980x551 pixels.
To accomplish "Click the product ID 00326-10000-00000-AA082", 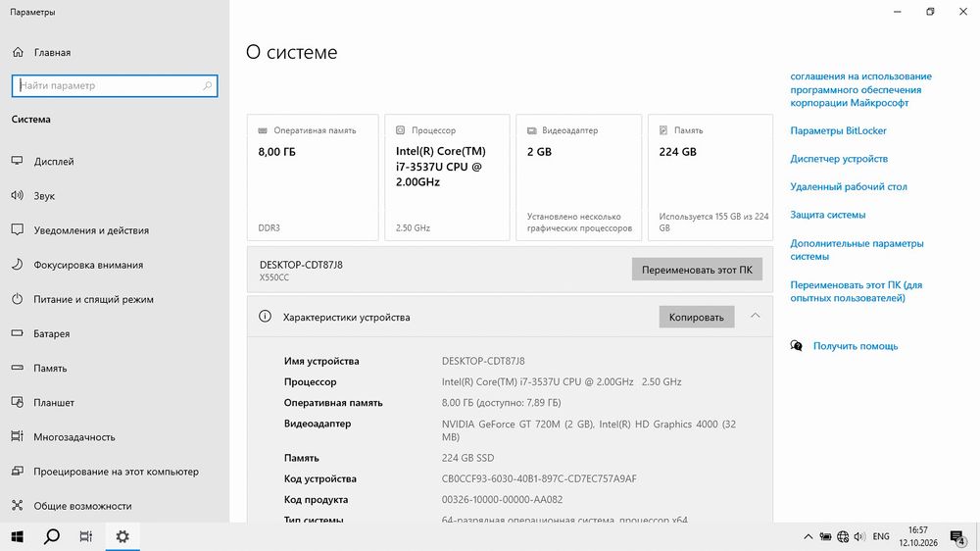I will (x=502, y=499).
